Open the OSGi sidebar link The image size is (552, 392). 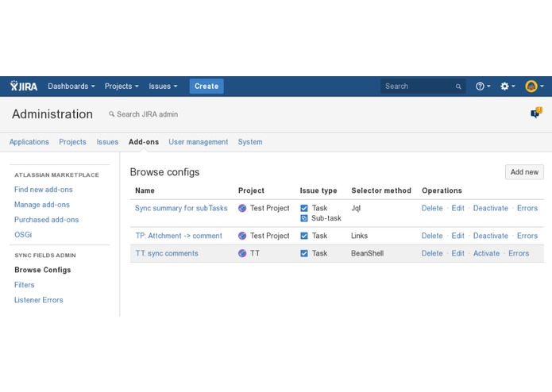tap(23, 235)
